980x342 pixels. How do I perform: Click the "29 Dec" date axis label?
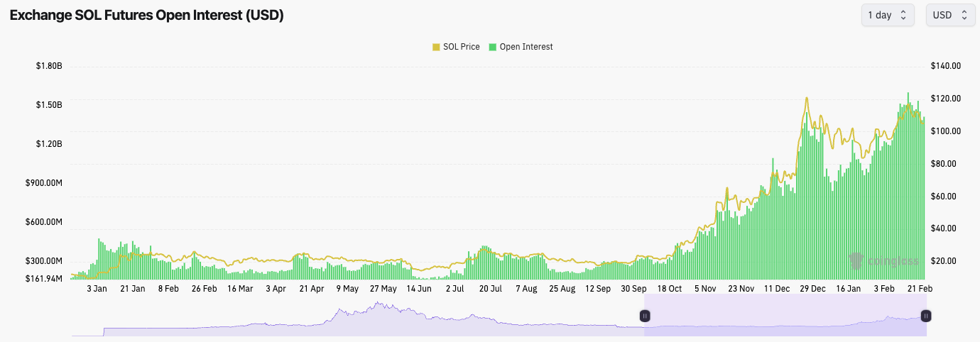click(812, 289)
